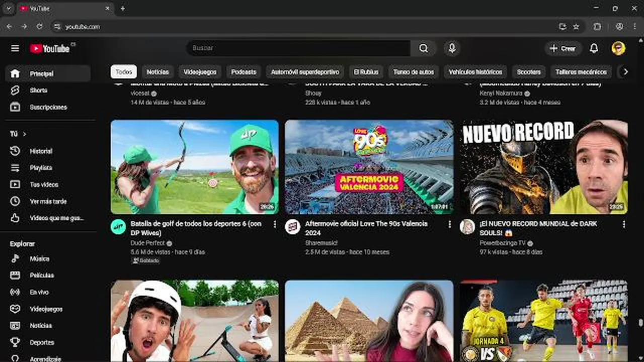Play the pyramids video thumbnail
The image size is (644, 362).
[369, 321]
